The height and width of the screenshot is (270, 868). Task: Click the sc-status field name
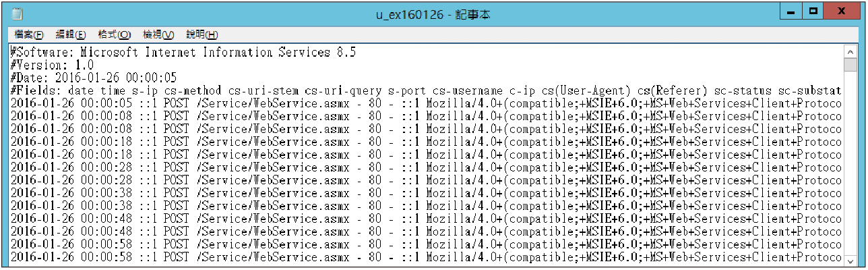point(741,90)
